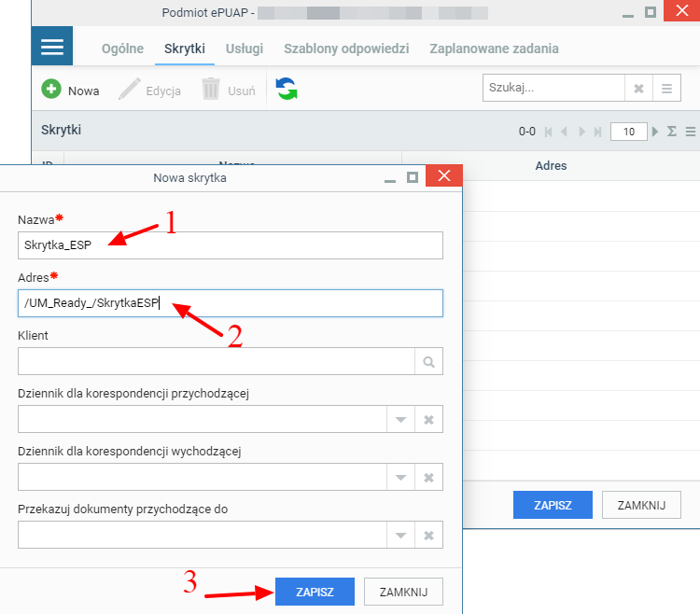Click the Adres input field
This screenshot has width=700, height=614.
click(x=231, y=303)
